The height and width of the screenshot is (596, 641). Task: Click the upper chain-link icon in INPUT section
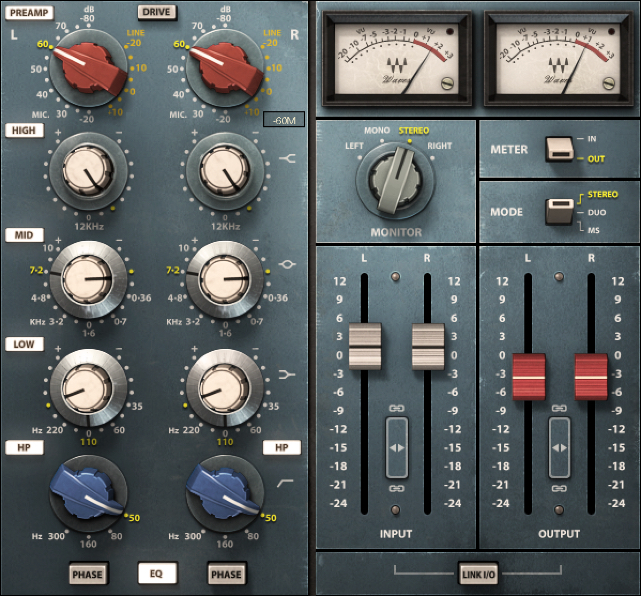pos(397,408)
